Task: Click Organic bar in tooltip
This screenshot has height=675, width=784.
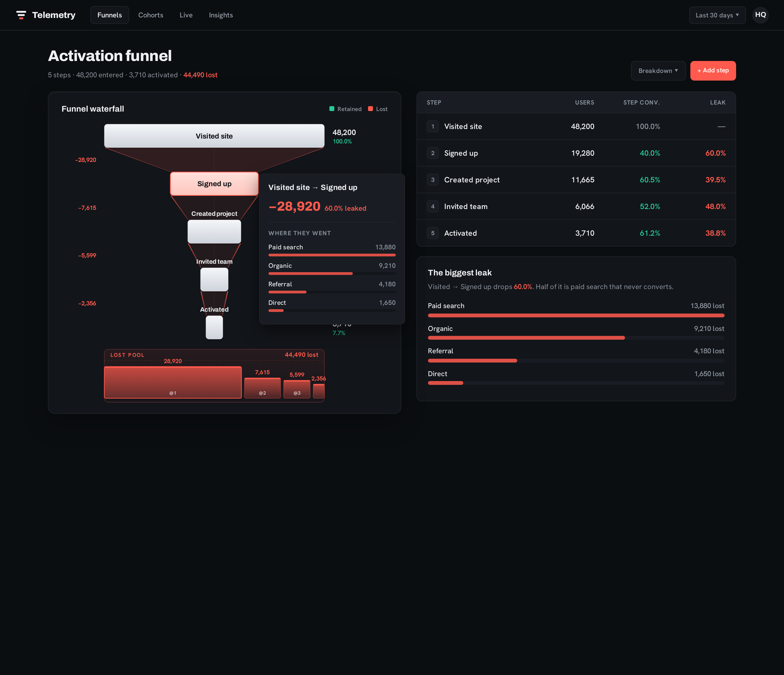Action: [x=332, y=274]
